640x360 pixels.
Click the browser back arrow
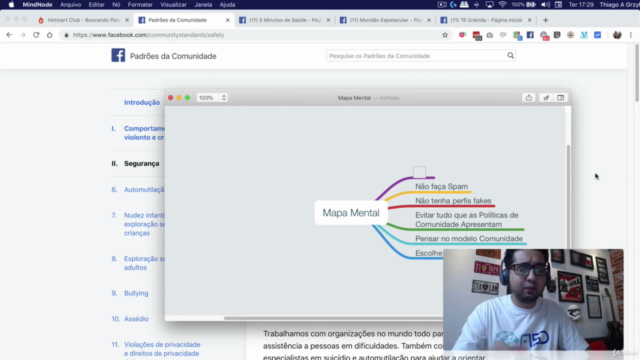coord(9,35)
